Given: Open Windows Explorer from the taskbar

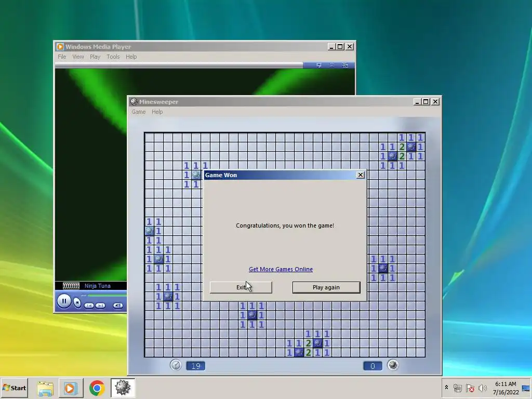Looking at the screenshot, I should pyautogui.click(x=45, y=388).
